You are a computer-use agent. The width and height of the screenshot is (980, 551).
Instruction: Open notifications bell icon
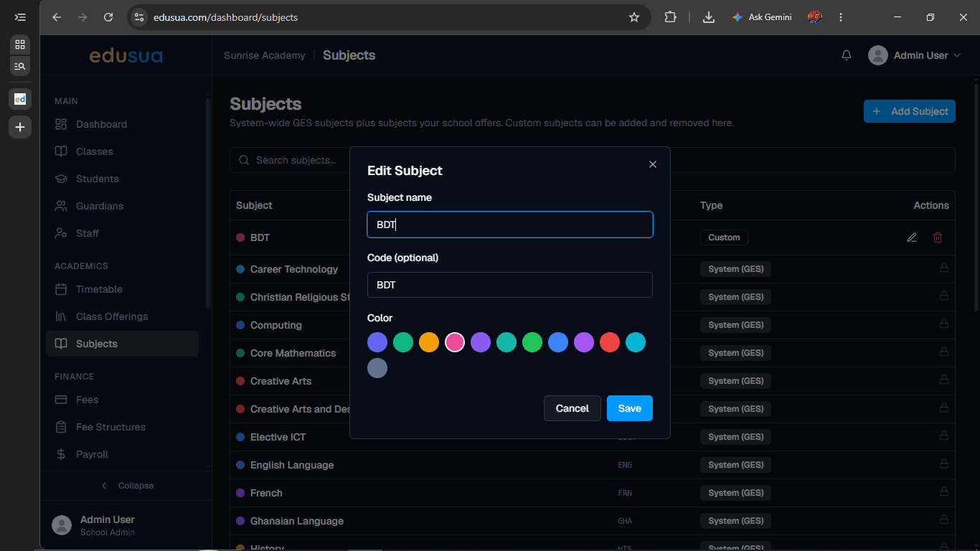[847, 55]
